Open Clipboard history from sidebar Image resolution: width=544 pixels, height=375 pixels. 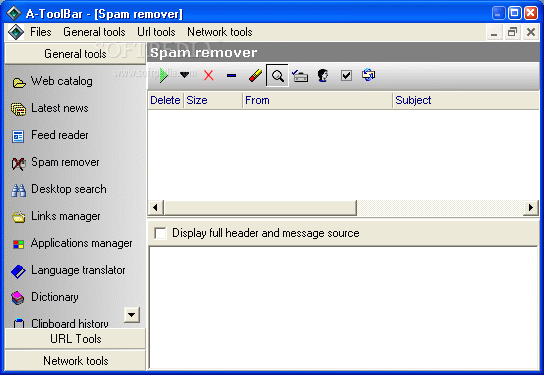click(70, 323)
